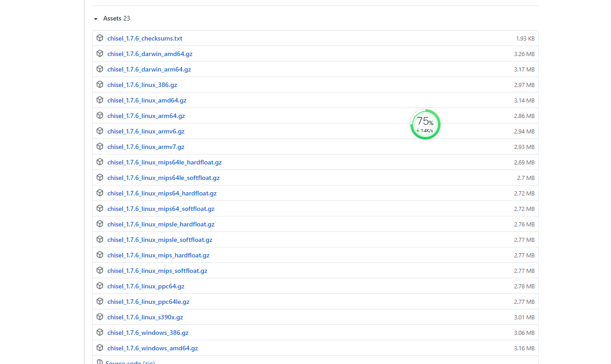Click the 1.93 KB size of checksums.txt
The image size is (611, 364).
(x=525, y=39)
